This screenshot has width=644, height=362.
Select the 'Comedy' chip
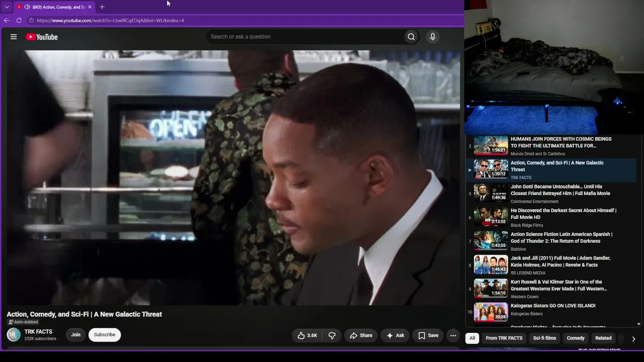point(576,338)
